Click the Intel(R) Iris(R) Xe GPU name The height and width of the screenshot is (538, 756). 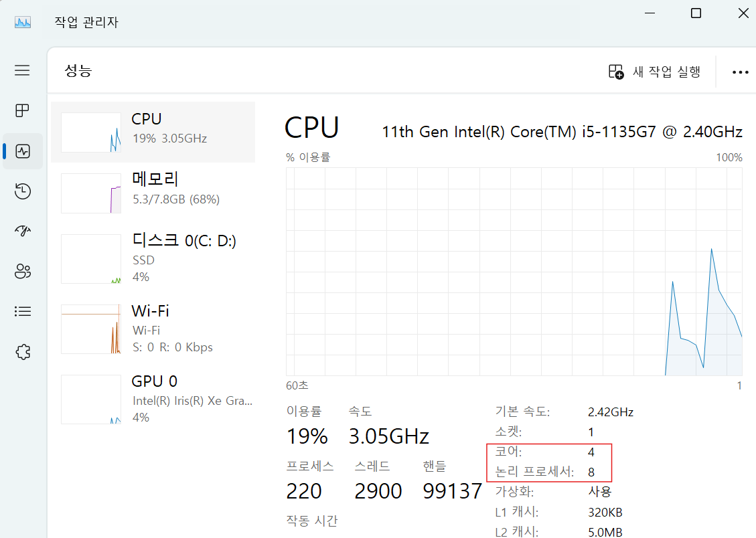(192, 401)
